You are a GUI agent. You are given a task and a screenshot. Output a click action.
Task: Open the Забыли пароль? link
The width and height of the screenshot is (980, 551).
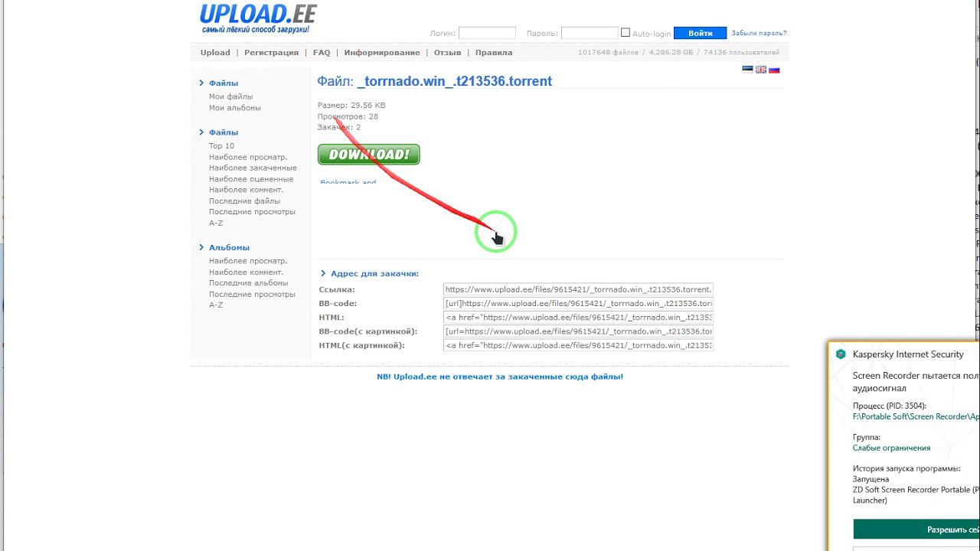[x=759, y=33]
